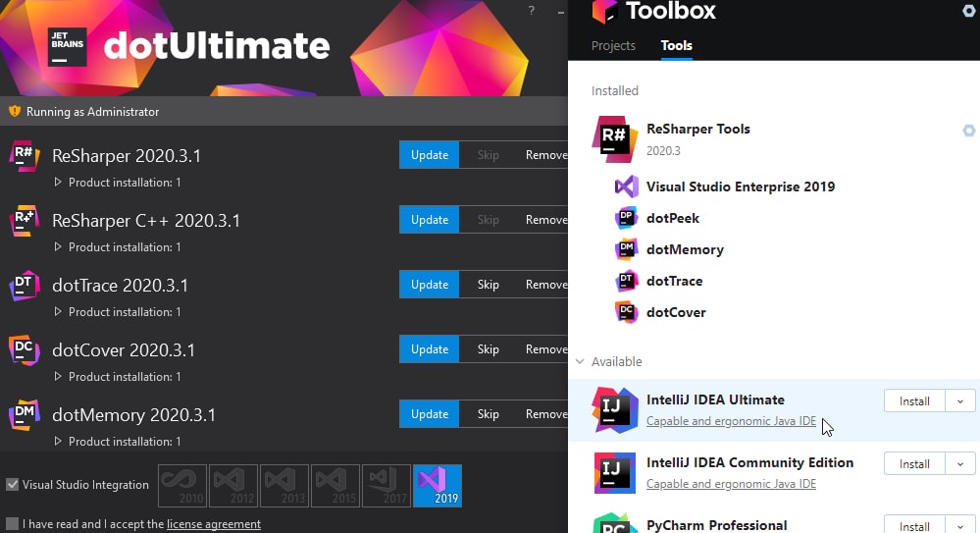Image resolution: width=980 pixels, height=533 pixels.
Task: Toggle Visual Studio 2017 integration
Action: [387, 486]
